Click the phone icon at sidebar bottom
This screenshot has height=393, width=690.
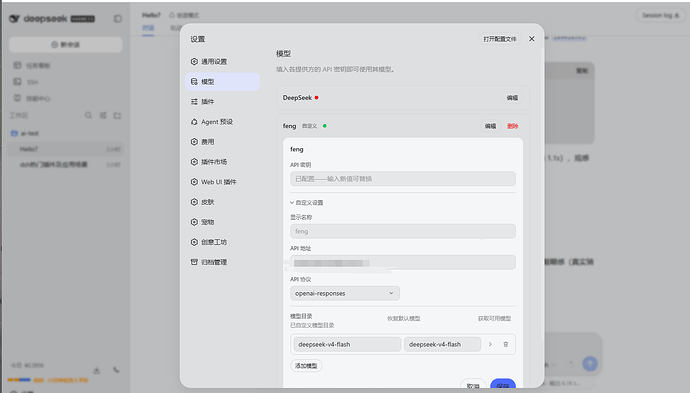click(x=116, y=370)
